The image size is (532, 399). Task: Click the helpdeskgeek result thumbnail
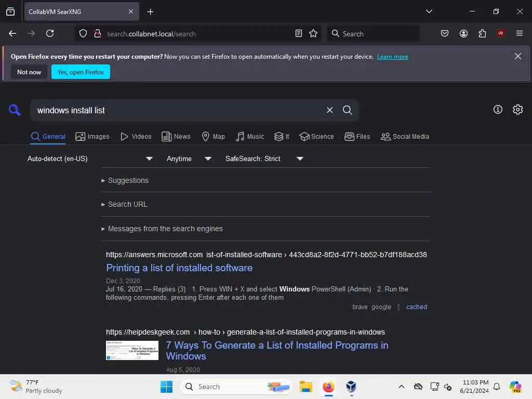click(x=132, y=350)
